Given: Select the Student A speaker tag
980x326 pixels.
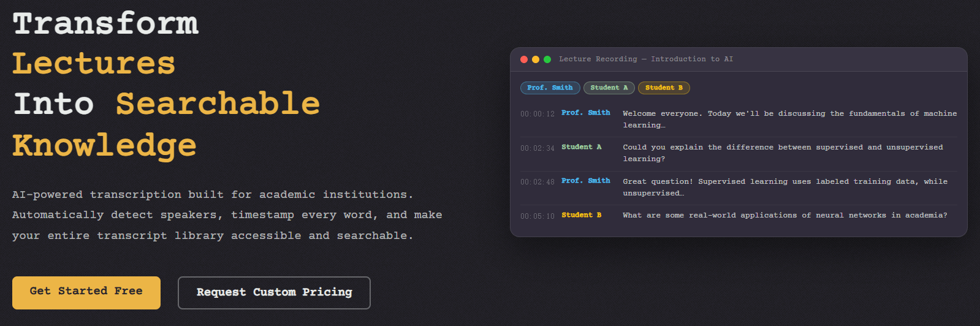Looking at the screenshot, I should click(609, 88).
